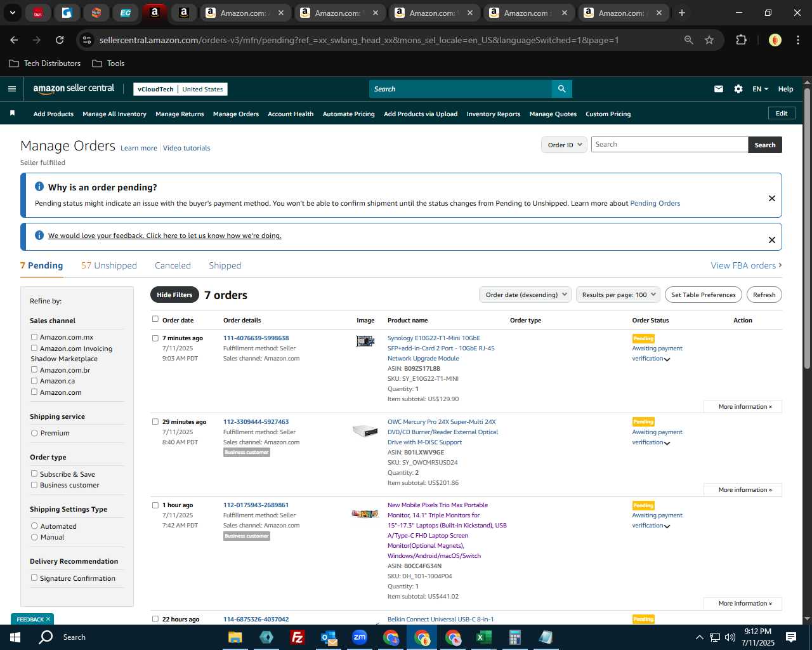Reload the page with refresh icon
The width and height of the screenshot is (812, 650).
pos(60,40)
